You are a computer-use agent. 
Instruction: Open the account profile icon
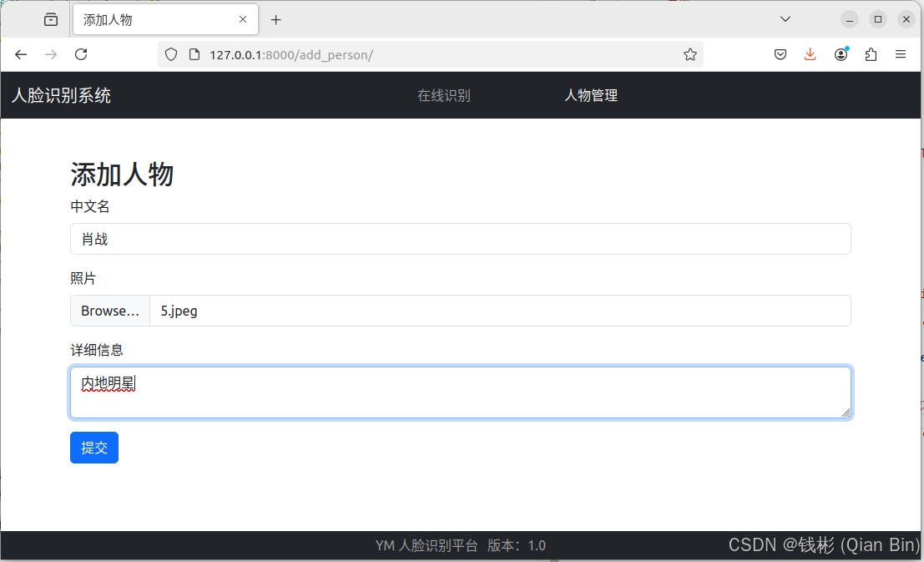841,54
